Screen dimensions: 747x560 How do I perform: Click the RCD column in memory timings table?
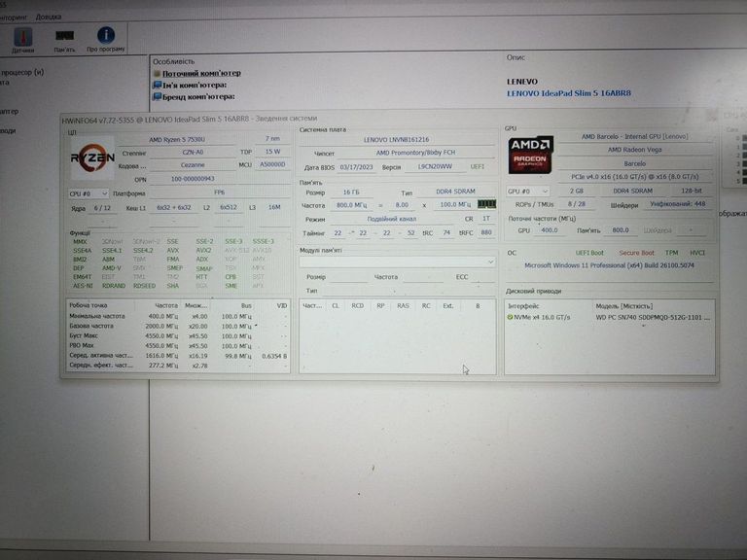coord(357,305)
